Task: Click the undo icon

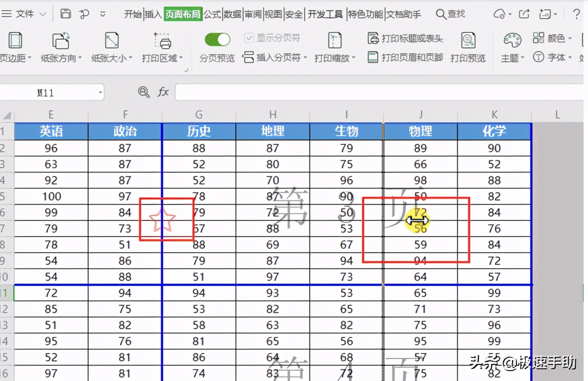Action: click(x=84, y=14)
